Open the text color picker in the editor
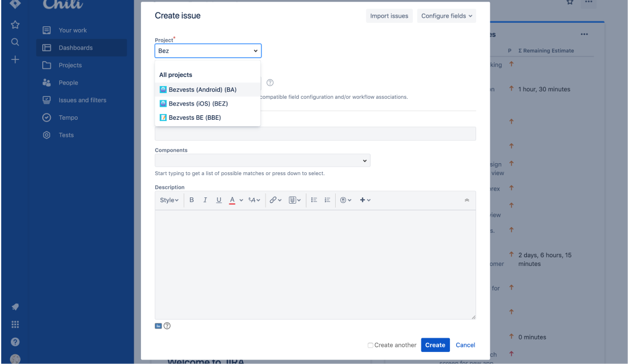 pyautogui.click(x=232, y=200)
